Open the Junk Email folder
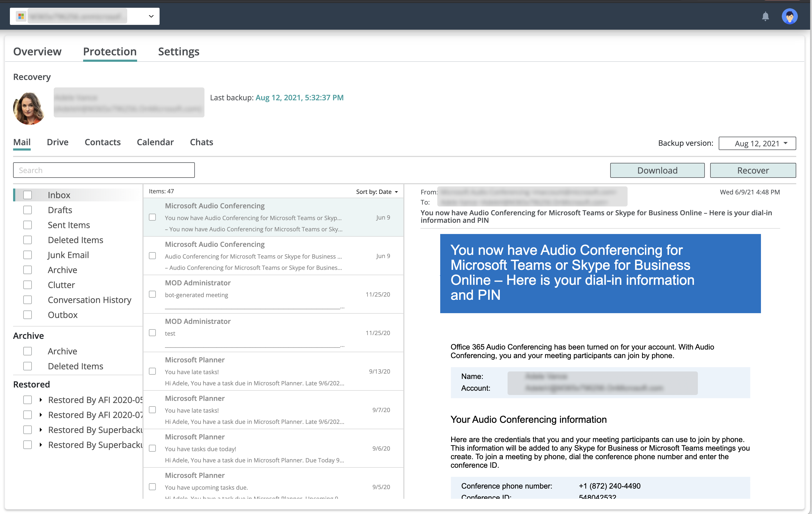Screen dimensions: 812x514 coord(68,255)
